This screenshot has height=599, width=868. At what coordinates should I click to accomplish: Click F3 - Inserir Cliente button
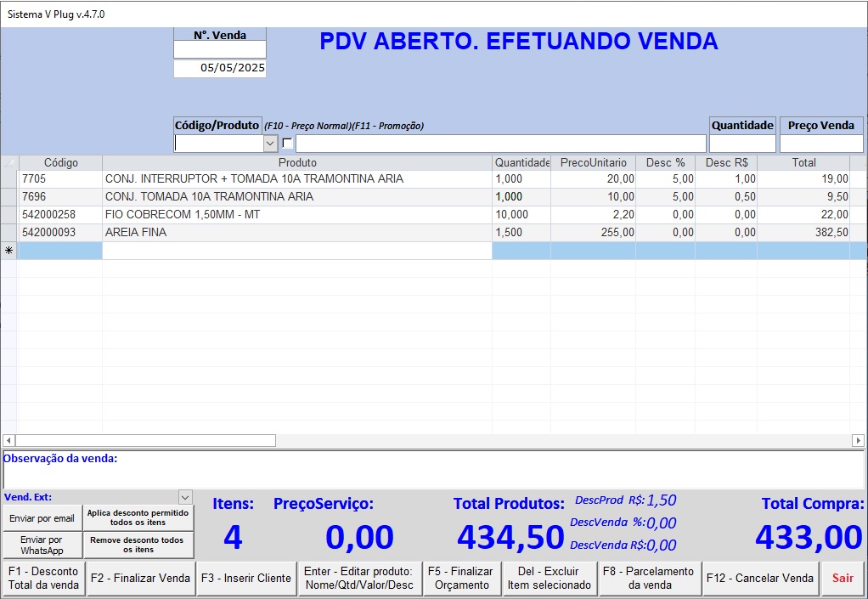[246, 579]
